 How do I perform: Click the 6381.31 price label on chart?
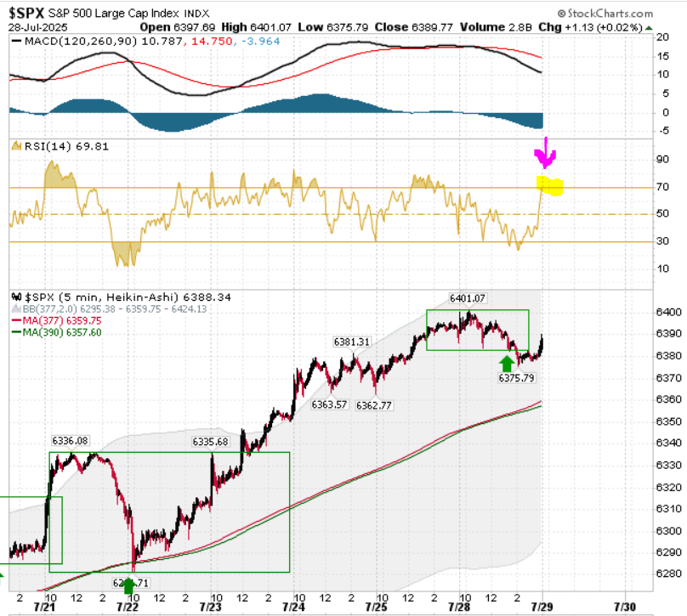click(x=352, y=342)
